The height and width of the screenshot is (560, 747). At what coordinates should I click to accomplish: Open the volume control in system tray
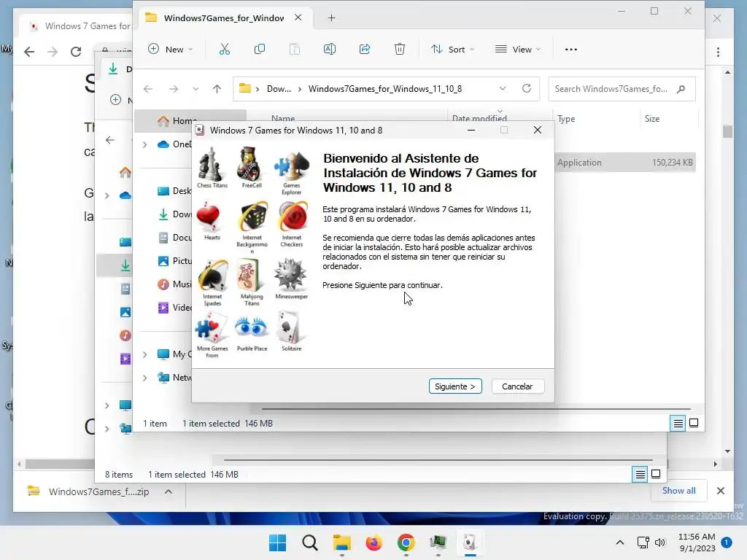659,542
